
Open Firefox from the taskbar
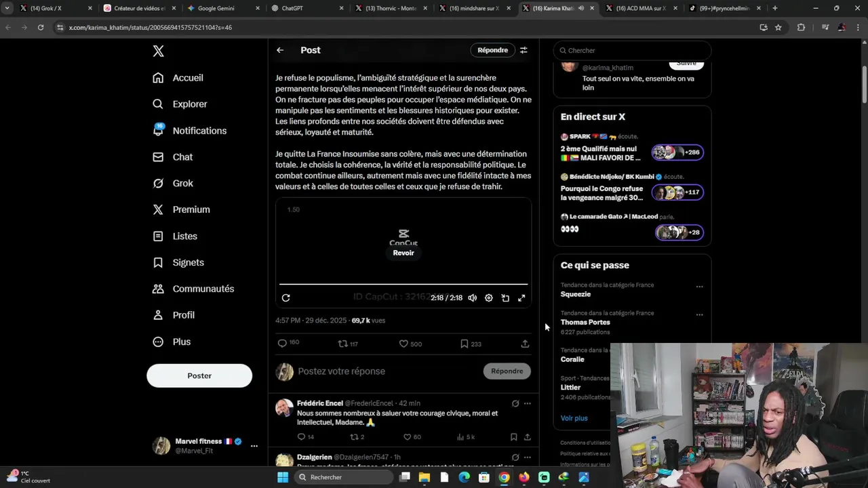[x=524, y=477]
